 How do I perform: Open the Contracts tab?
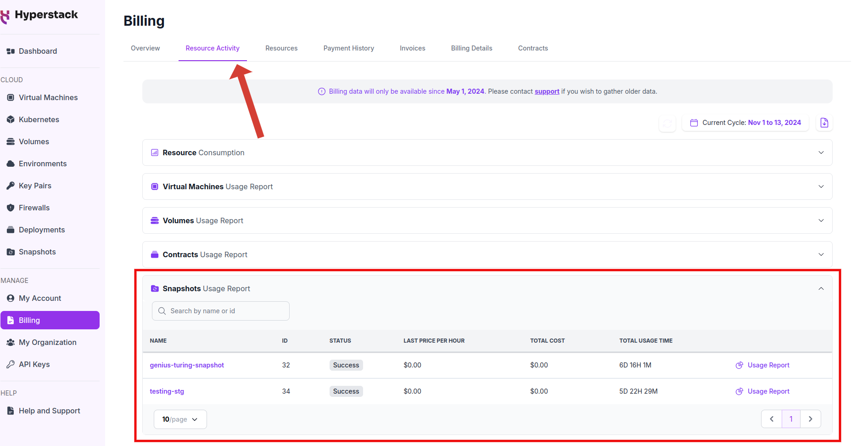533,48
